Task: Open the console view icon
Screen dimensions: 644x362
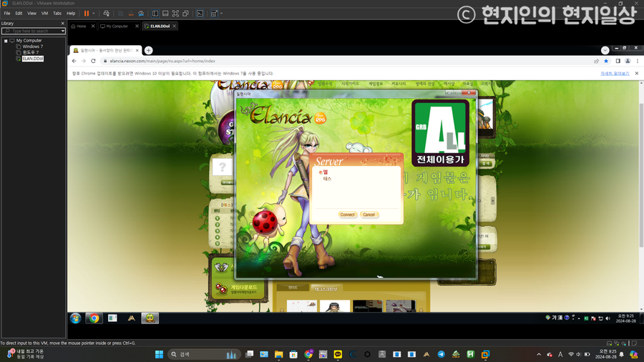Action: click(x=200, y=14)
